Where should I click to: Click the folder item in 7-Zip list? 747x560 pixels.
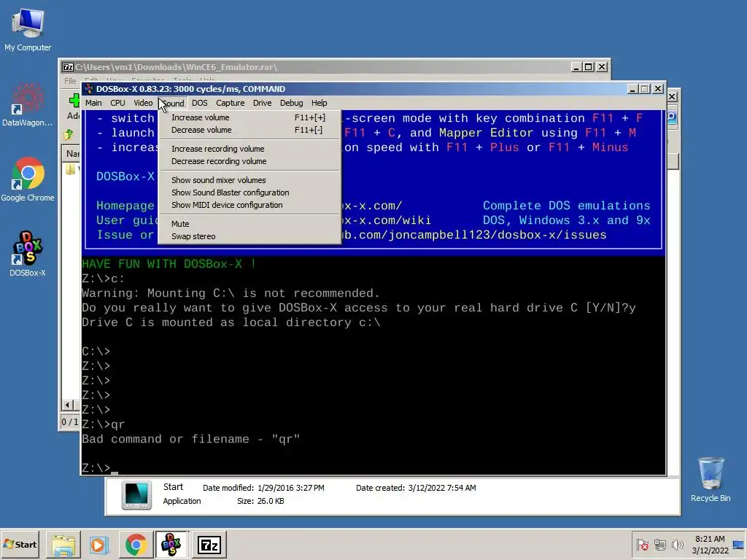click(x=71, y=169)
